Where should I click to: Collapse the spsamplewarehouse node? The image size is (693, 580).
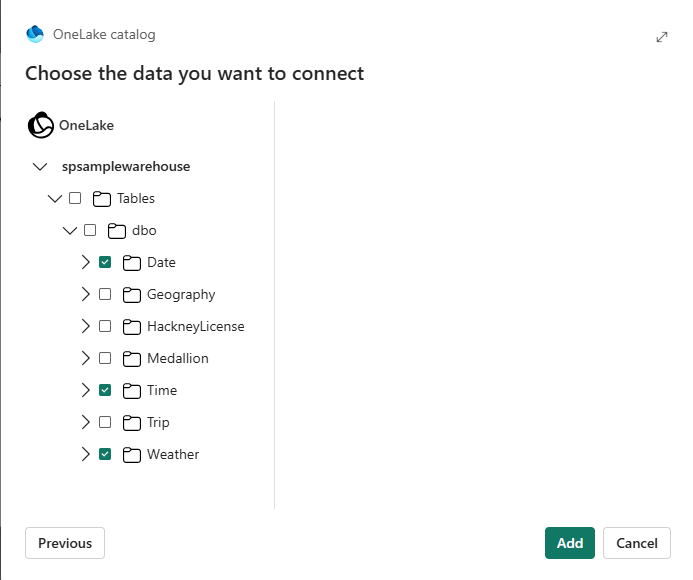click(x=40, y=166)
